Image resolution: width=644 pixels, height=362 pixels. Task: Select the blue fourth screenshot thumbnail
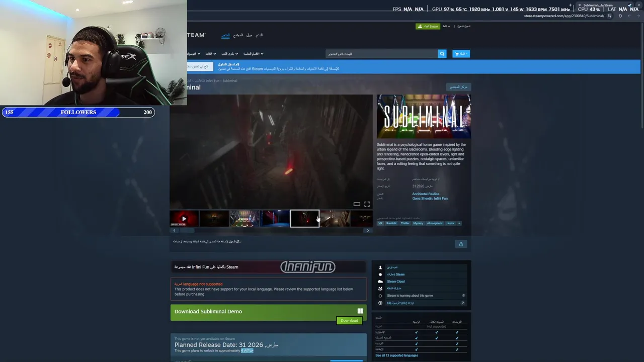pos(275,219)
